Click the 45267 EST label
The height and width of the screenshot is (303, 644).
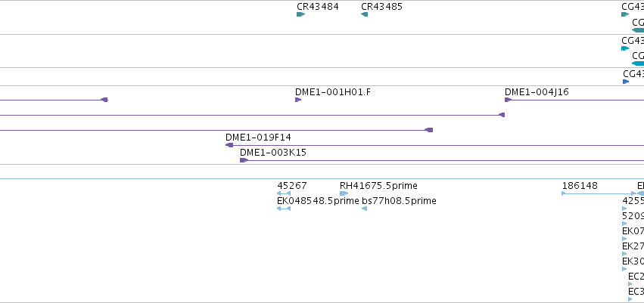point(292,186)
